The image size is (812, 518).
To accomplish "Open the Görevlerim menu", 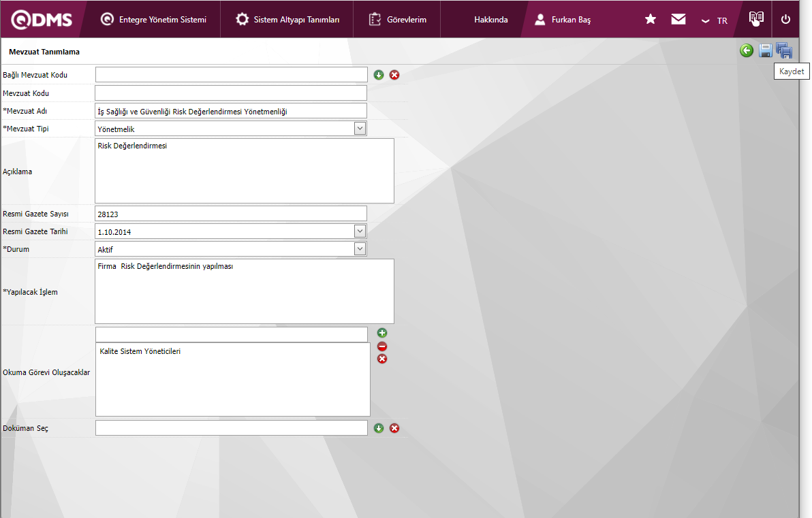I will coord(397,20).
